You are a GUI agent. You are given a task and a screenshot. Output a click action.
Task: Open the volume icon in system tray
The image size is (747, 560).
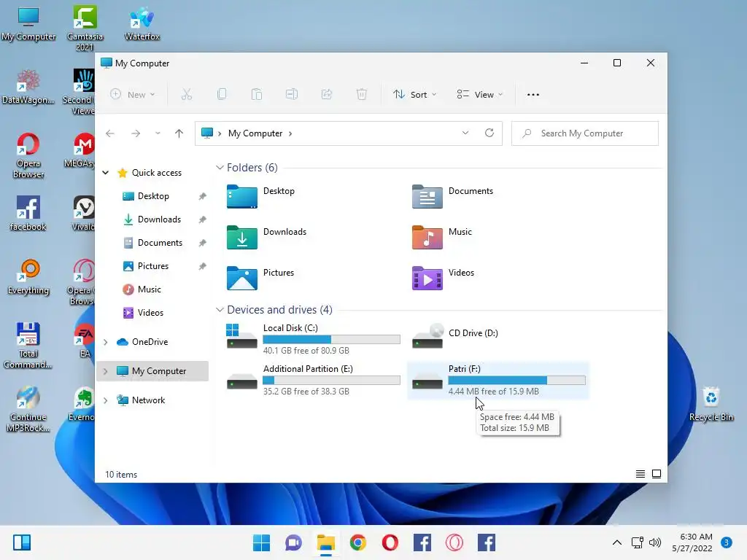(655, 542)
